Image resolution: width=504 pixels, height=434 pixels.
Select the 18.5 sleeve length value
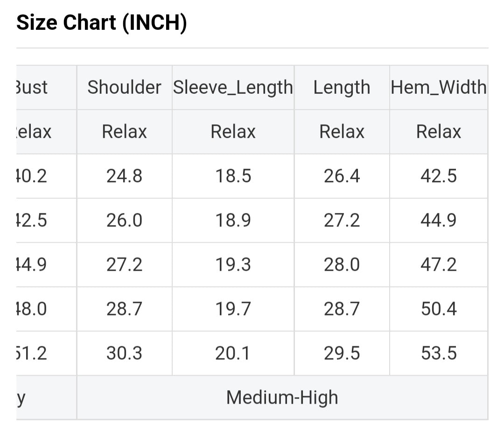tap(233, 176)
